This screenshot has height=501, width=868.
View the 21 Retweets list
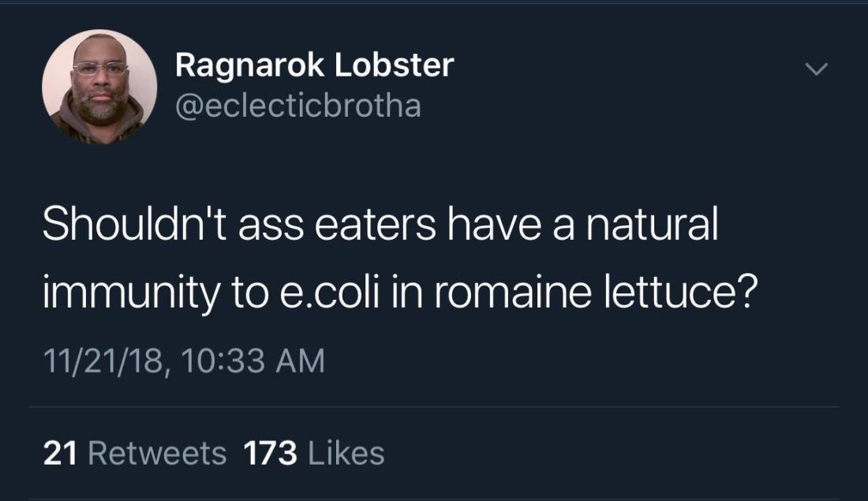[x=134, y=453]
